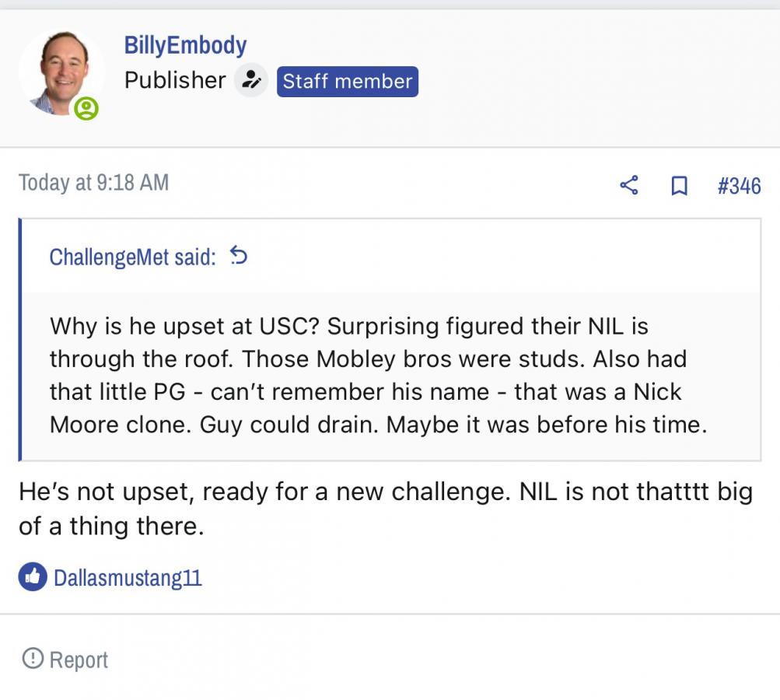The image size is (780, 700).
Task: Click the green online status indicator
Action: point(86,108)
